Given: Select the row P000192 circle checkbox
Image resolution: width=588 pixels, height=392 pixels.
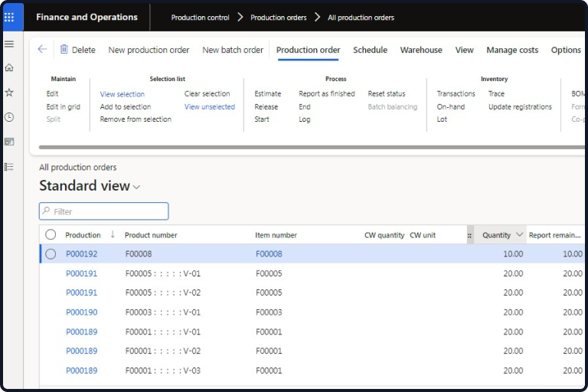Looking at the screenshot, I should (x=51, y=254).
